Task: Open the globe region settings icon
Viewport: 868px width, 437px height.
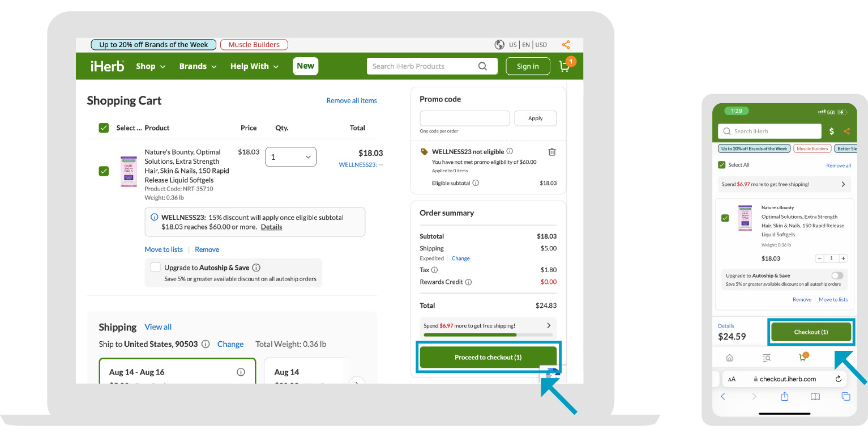Action: [x=499, y=45]
